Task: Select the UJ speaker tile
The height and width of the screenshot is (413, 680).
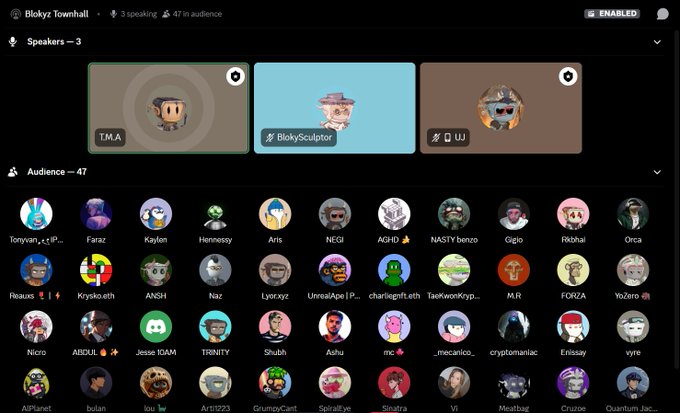Action: click(x=501, y=108)
